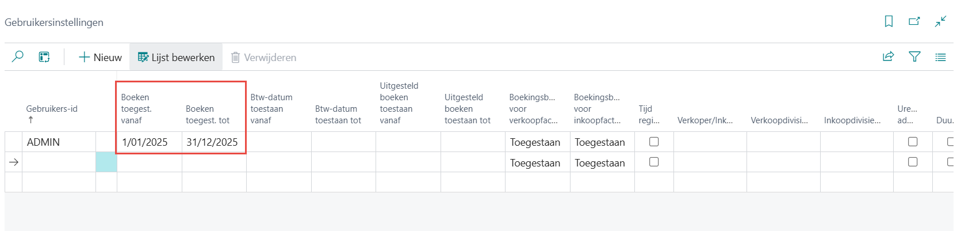Edit Boeken toegest. tot date 31/12/2025
This screenshot has width=980, height=231.
(x=214, y=142)
